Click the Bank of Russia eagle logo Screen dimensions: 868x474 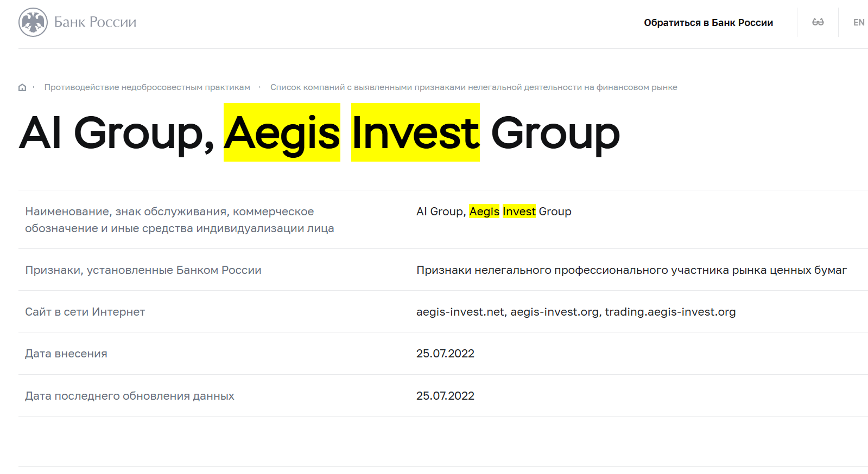[33, 22]
